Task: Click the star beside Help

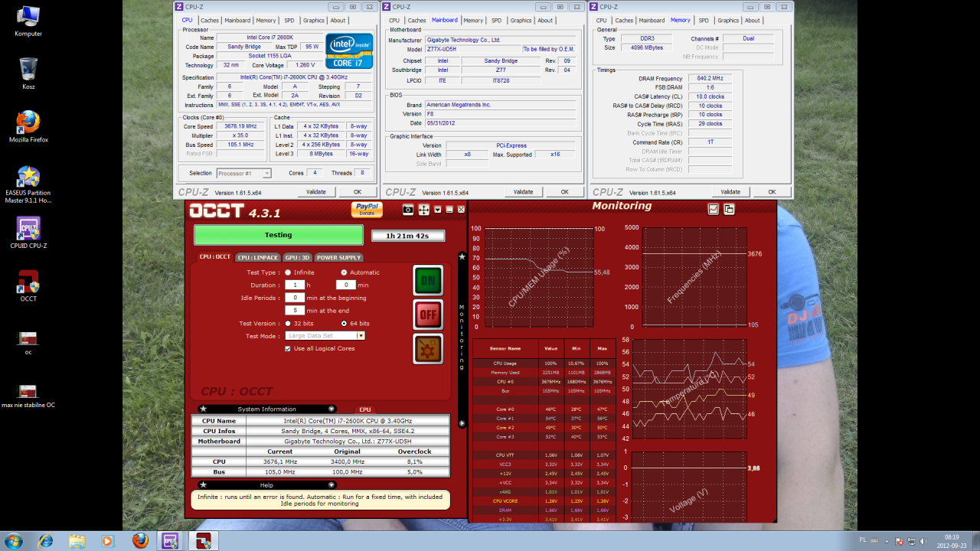Action: pyautogui.click(x=203, y=484)
